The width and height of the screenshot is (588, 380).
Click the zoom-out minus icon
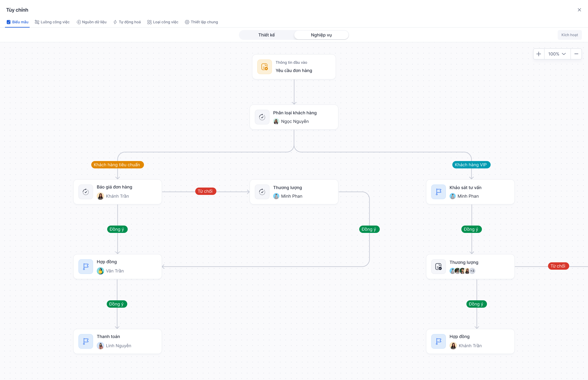pos(577,54)
